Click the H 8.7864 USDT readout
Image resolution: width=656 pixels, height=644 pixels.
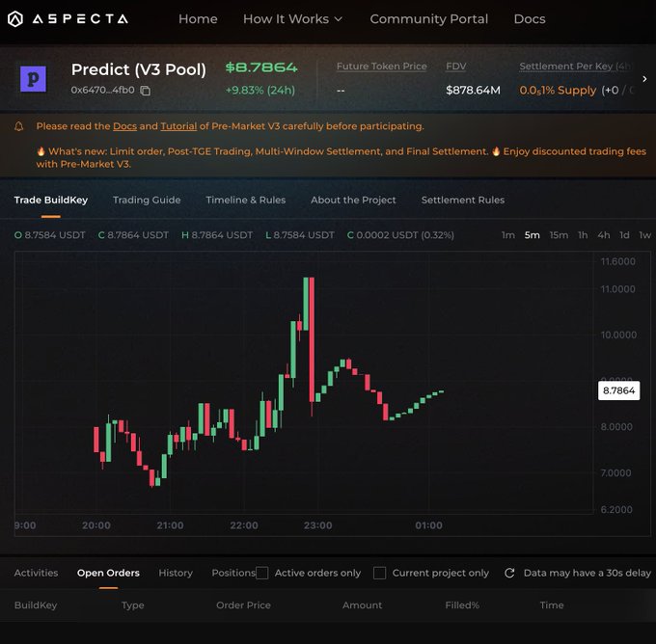(x=217, y=235)
